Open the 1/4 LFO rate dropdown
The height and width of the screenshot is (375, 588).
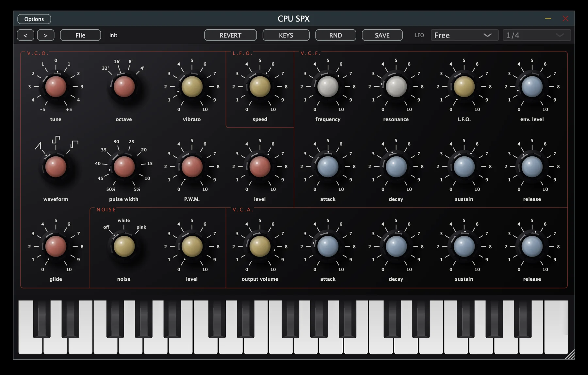(537, 35)
